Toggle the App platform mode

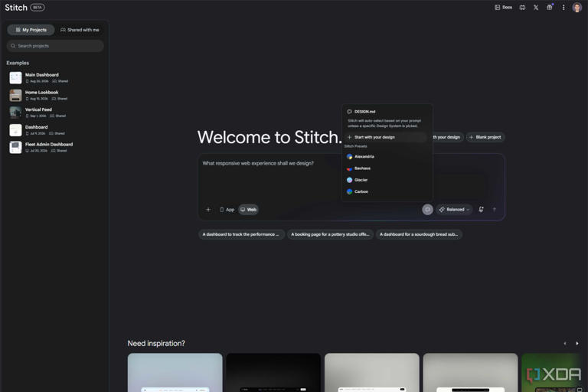coord(227,209)
